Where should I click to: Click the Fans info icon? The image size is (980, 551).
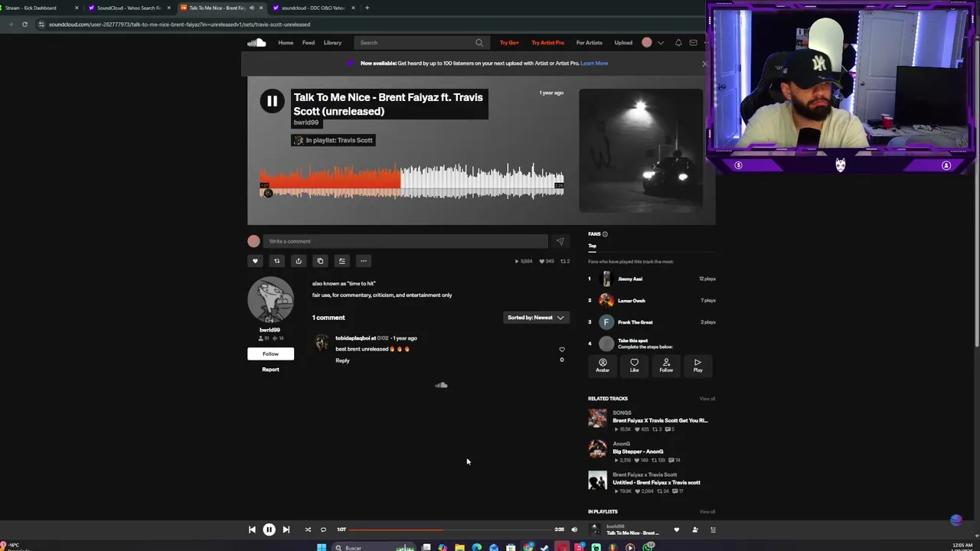(x=605, y=234)
